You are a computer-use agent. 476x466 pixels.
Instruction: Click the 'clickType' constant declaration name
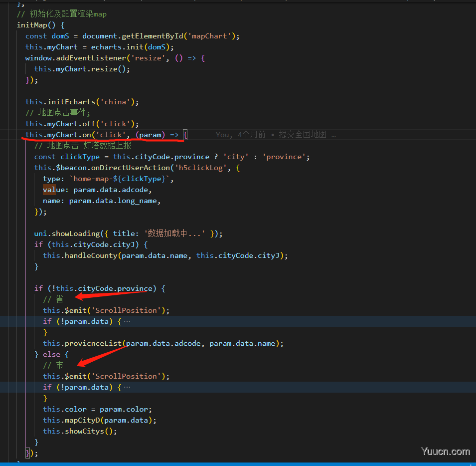pos(80,157)
